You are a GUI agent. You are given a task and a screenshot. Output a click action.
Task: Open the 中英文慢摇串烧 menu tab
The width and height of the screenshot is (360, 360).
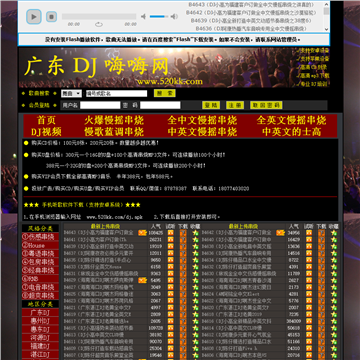point(202,132)
